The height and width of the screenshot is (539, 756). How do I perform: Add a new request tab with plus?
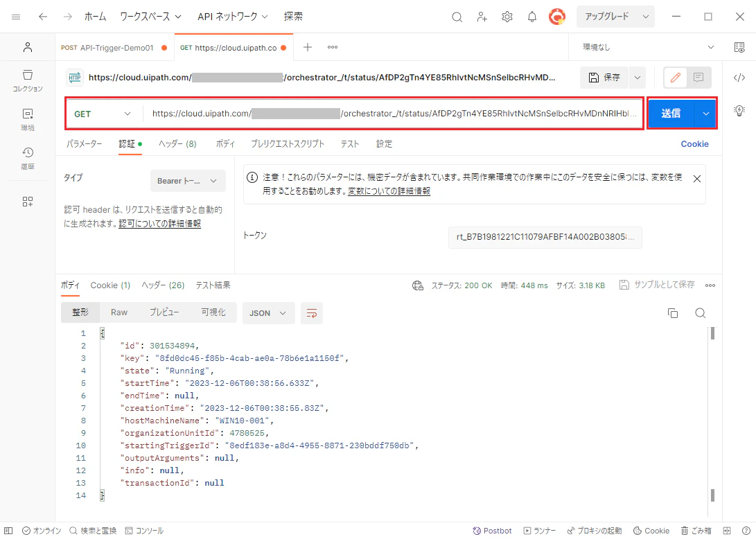pyautogui.click(x=307, y=47)
